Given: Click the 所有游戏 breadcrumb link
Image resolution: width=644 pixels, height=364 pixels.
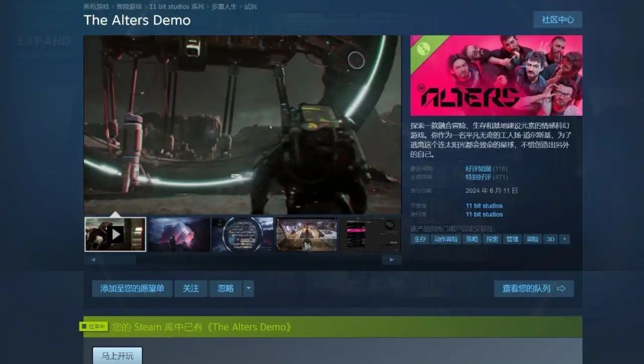Looking at the screenshot, I should (96, 7).
